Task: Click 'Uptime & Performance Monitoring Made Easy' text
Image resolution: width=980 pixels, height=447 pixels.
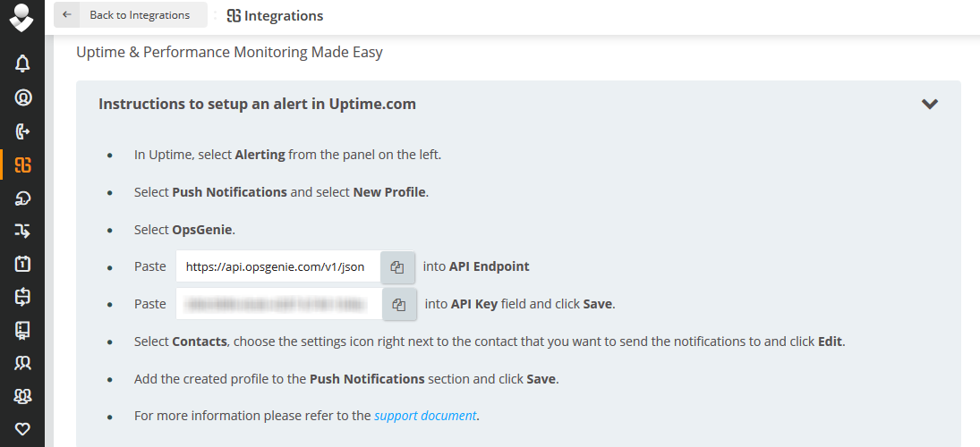Action: 229,53
